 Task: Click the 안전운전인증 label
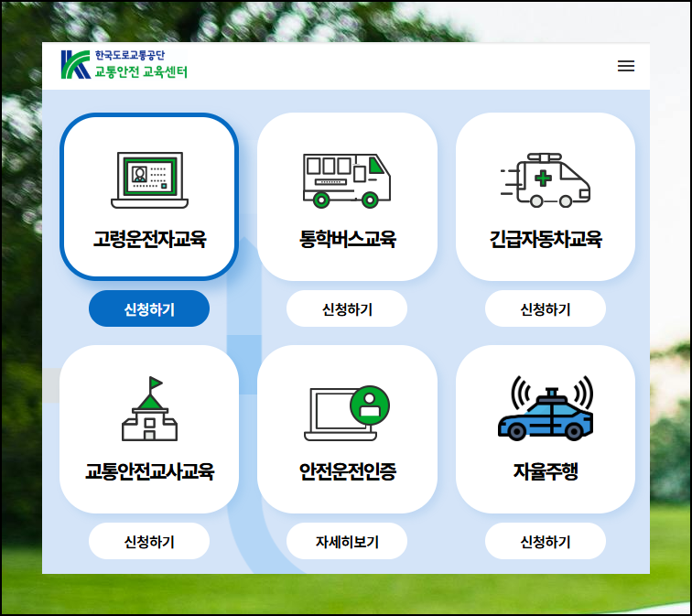[347, 471]
